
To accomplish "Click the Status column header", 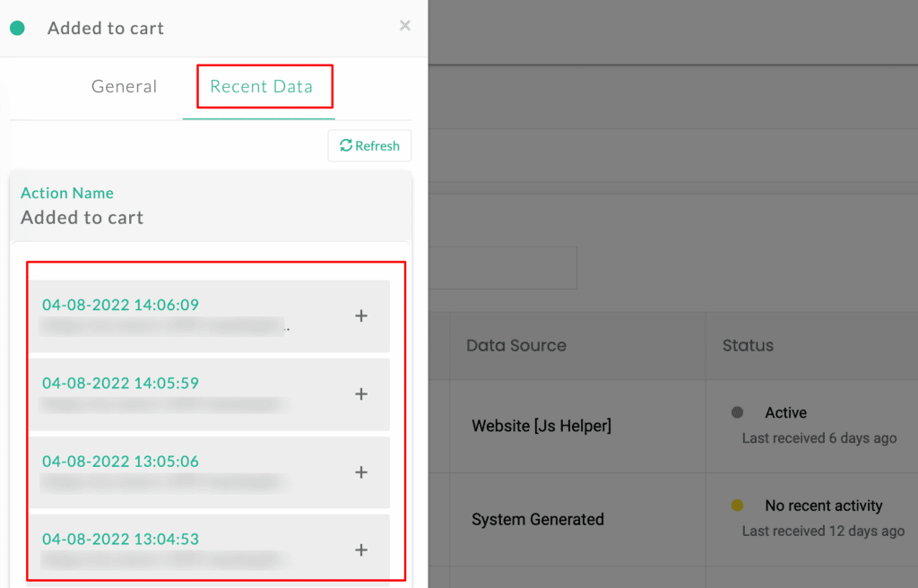I will pyautogui.click(x=748, y=345).
